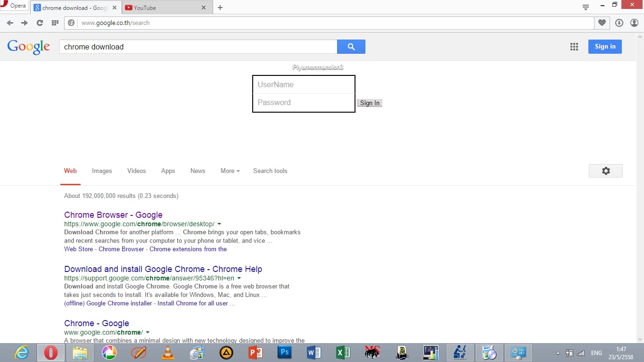Switch to Videos results
Viewport: 644px width, 362px height.
pyautogui.click(x=136, y=171)
